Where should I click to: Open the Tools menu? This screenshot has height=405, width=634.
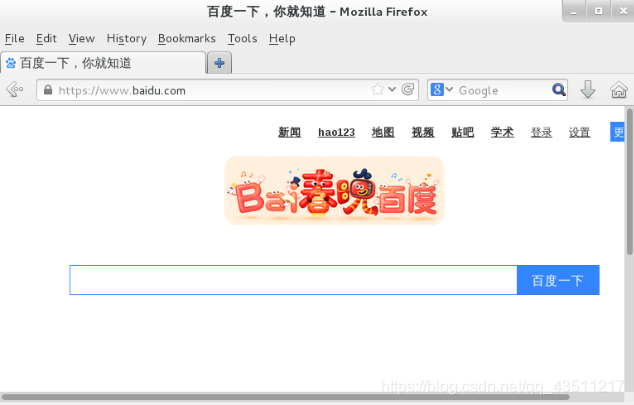[243, 38]
